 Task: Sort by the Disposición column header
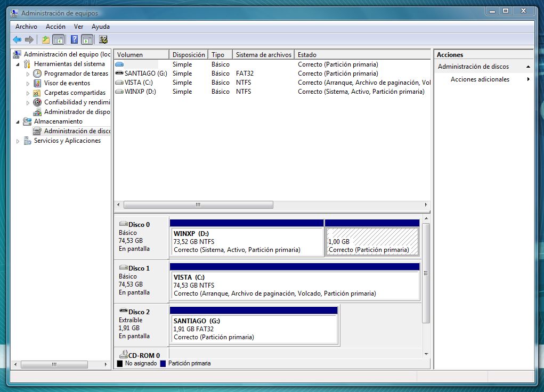click(189, 54)
